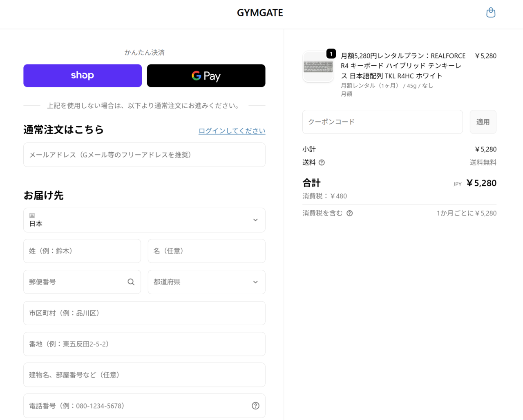
Task: Click the city 市区町村 input field
Action: click(144, 313)
